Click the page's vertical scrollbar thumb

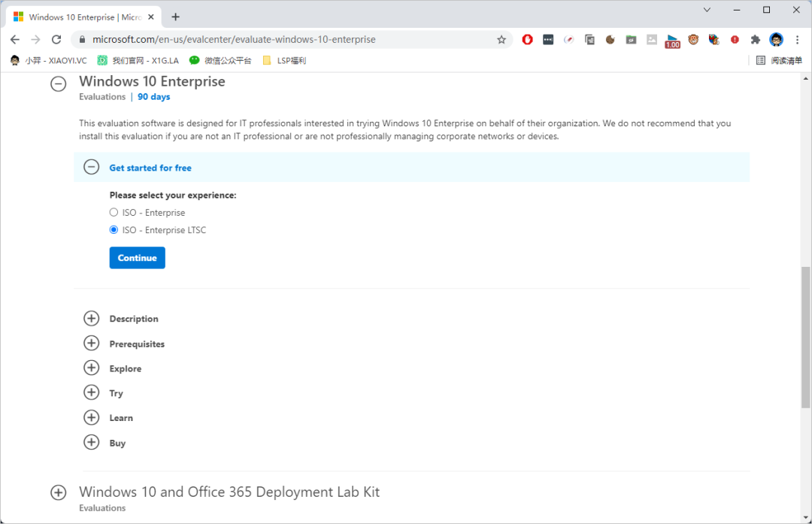click(805, 337)
